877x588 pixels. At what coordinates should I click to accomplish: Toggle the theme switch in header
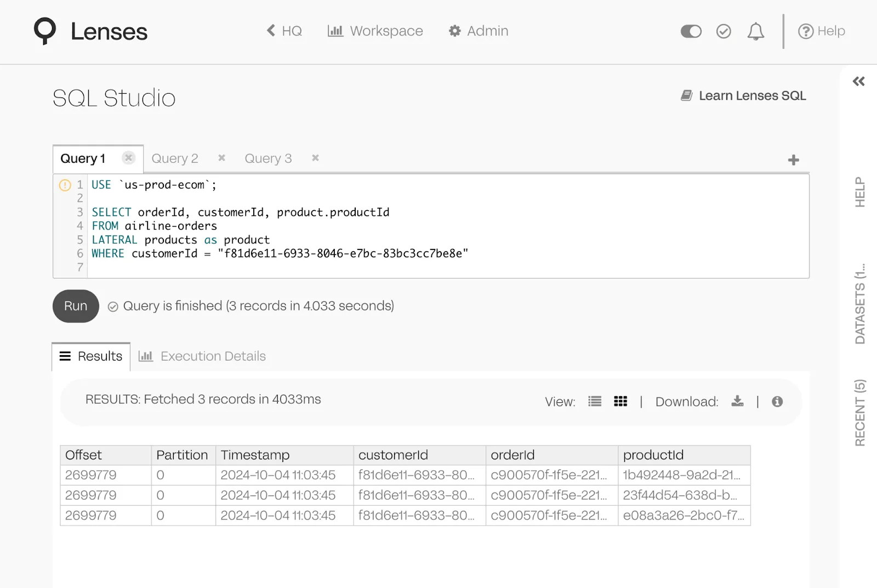tap(691, 31)
